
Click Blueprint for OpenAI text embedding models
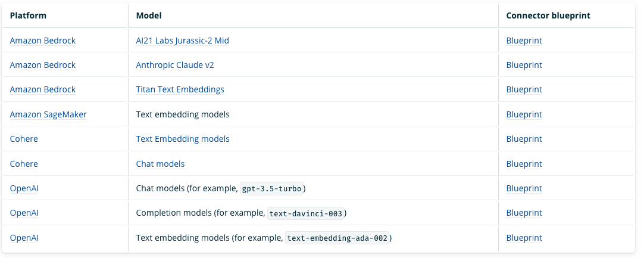click(x=524, y=238)
